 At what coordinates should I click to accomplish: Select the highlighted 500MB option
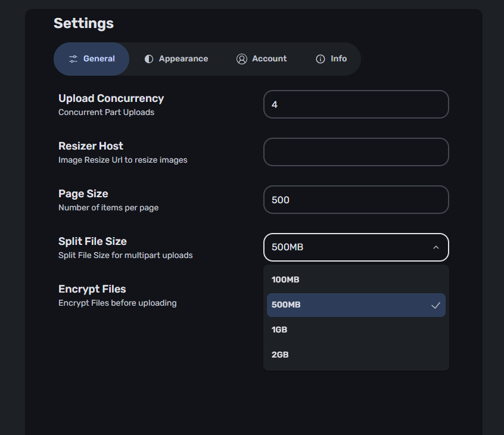pyautogui.click(x=356, y=304)
